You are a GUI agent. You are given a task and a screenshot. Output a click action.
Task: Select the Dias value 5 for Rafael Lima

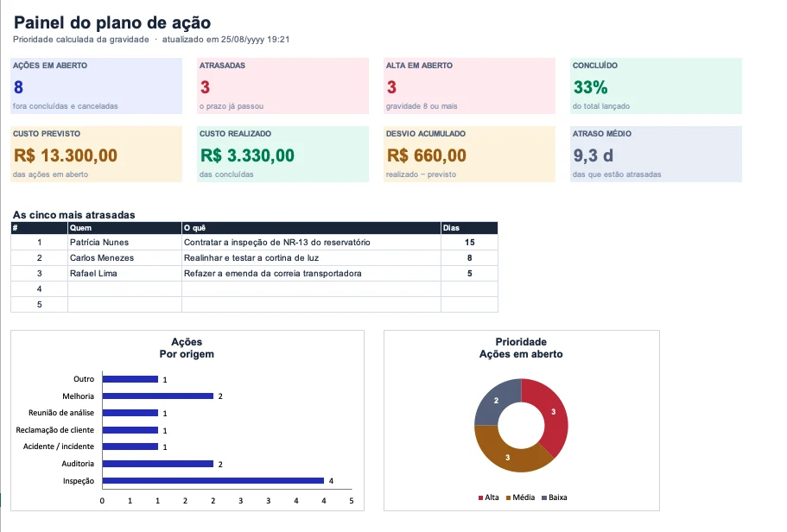click(469, 274)
